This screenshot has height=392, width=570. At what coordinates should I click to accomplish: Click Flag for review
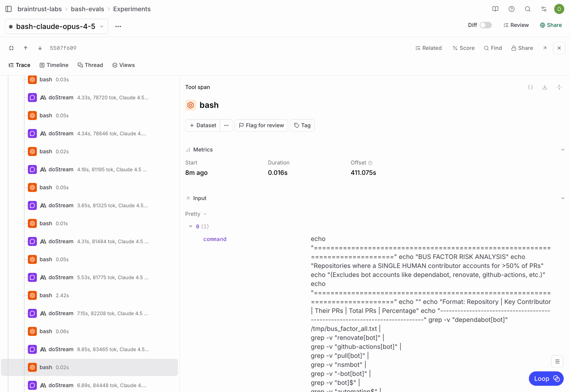(261, 125)
